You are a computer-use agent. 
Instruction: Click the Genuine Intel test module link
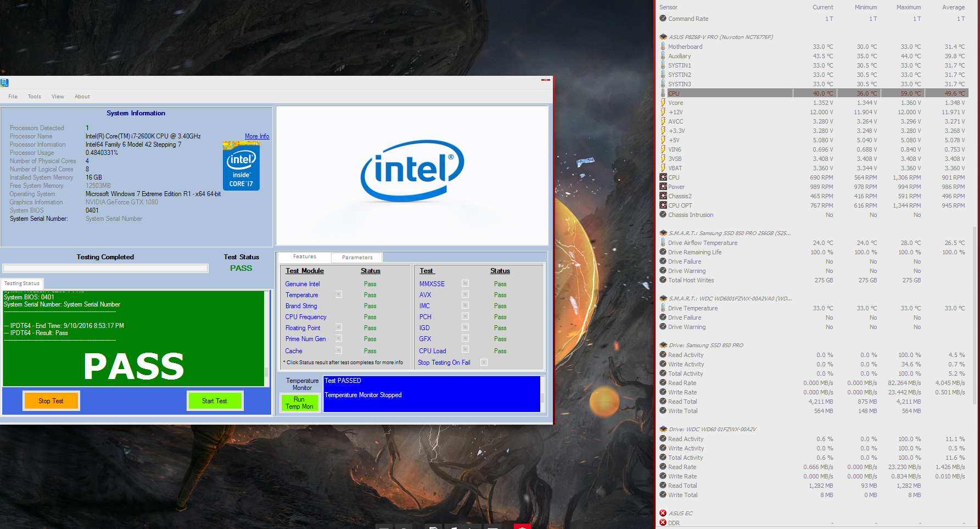pos(303,284)
